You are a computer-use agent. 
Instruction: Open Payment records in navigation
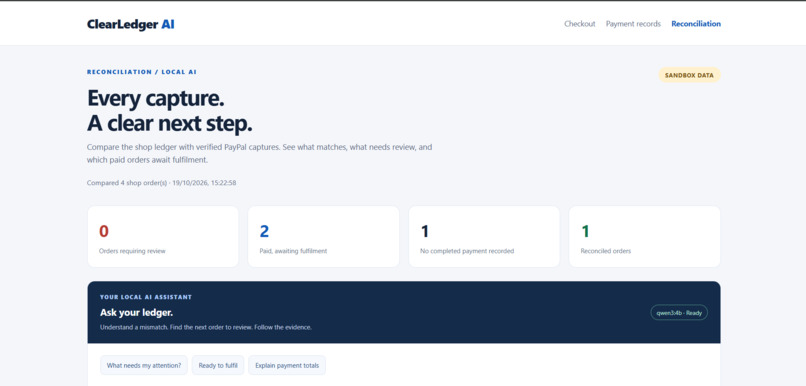tap(633, 24)
